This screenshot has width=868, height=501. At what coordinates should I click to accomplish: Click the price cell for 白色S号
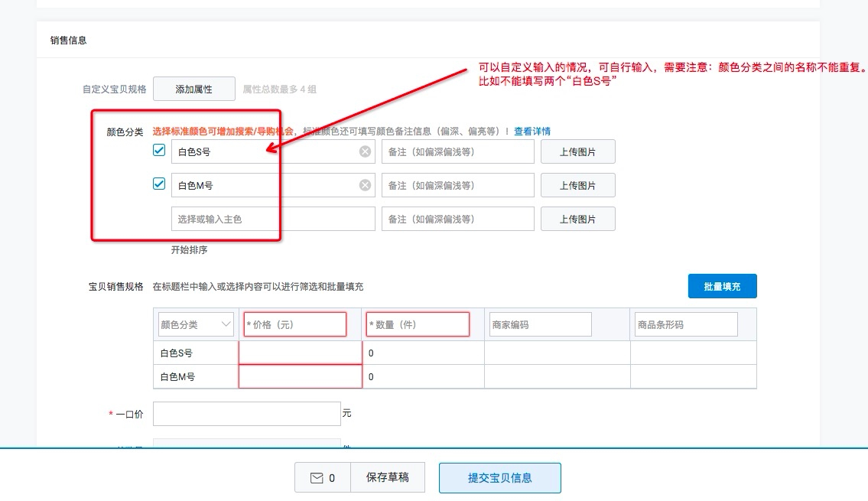(300, 353)
